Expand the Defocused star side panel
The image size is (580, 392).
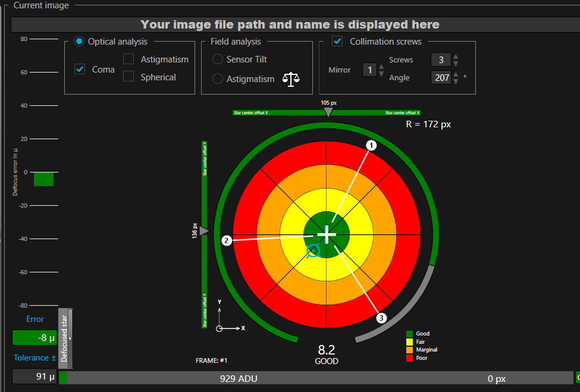pyautogui.click(x=66, y=338)
